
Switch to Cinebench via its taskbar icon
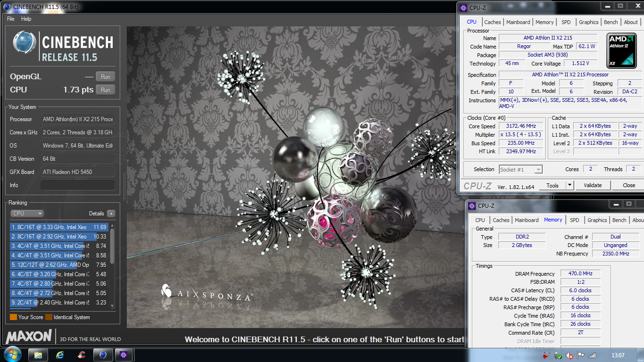103,354
